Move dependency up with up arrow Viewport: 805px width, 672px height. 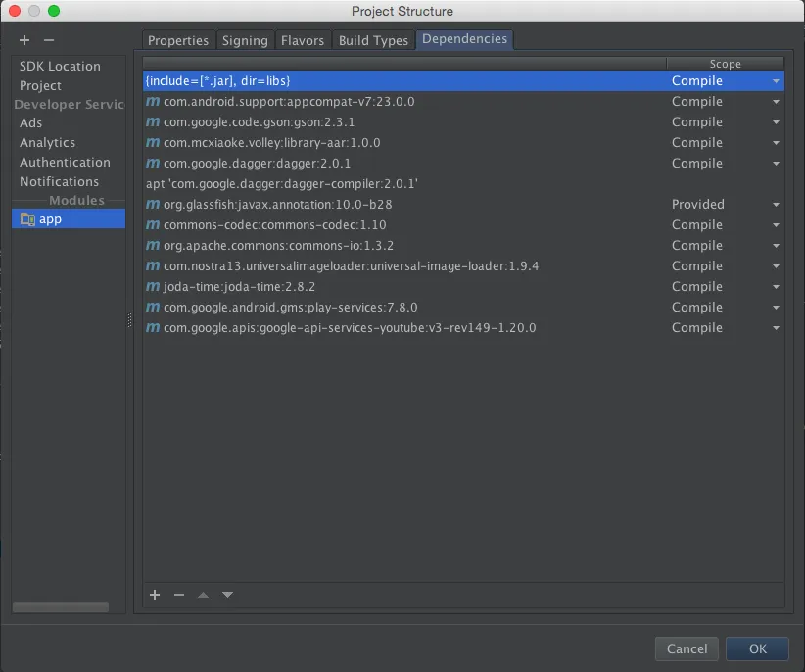(x=204, y=595)
